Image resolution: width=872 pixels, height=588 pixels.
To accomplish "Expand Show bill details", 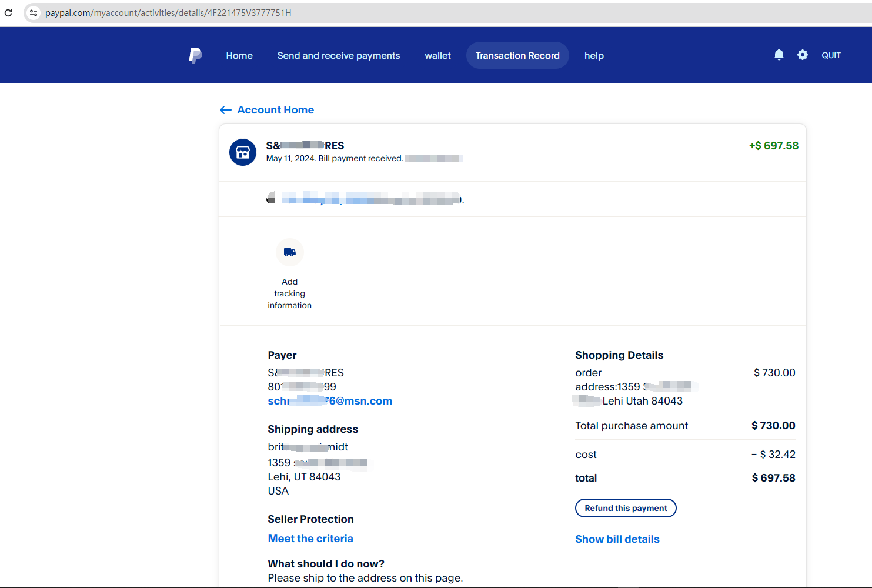I will pos(617,539).
